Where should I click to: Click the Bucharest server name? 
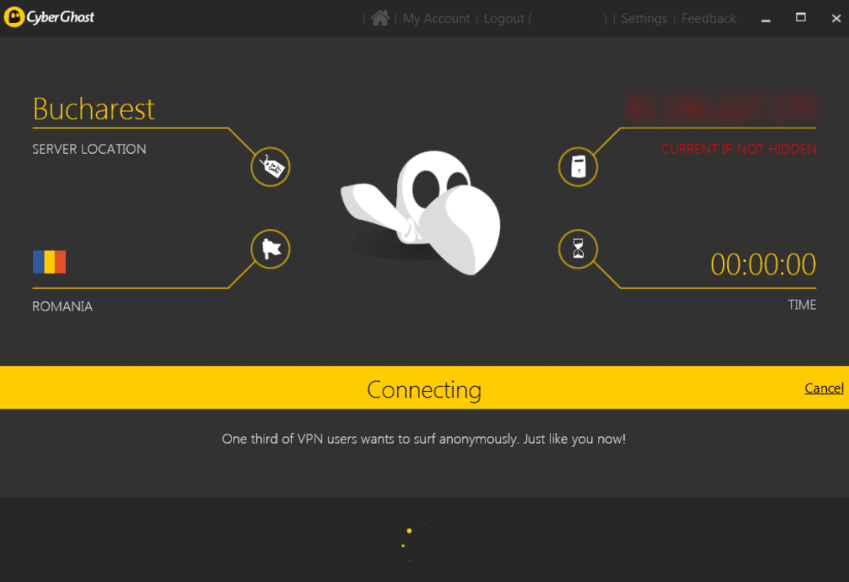pos(94,108)
